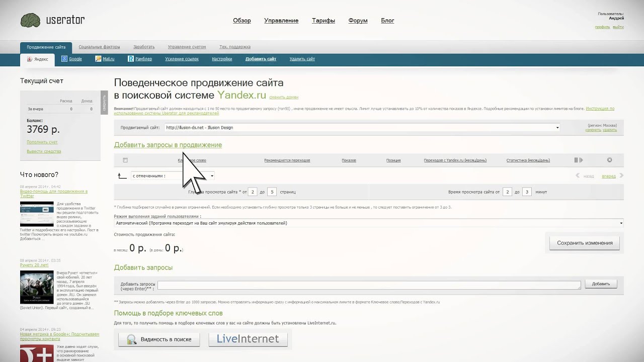Click the 'Добавить' button
644x362 pixels.
click(x=601, y=284)
